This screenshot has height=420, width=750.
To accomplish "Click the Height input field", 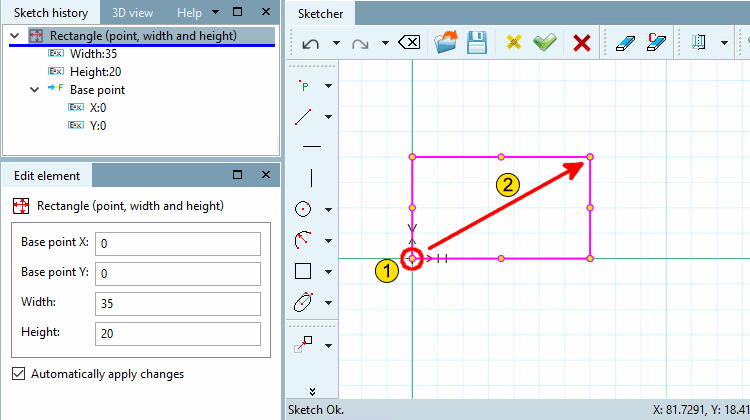I will (x=178, y=333).
